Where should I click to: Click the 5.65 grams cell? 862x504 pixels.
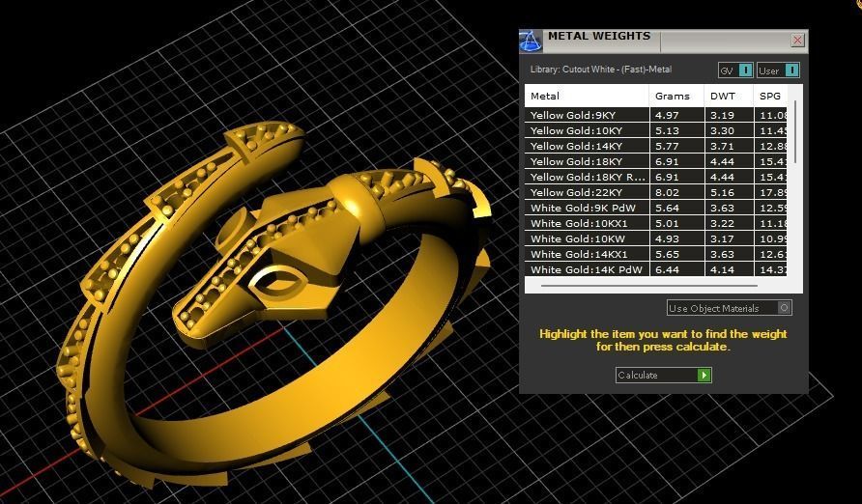tap(676, 254)
